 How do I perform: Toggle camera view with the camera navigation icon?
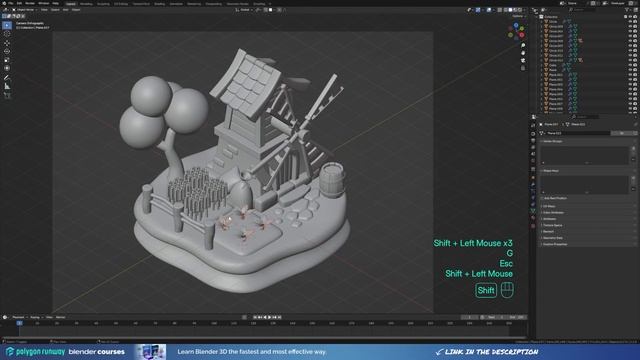pos(523,60)
